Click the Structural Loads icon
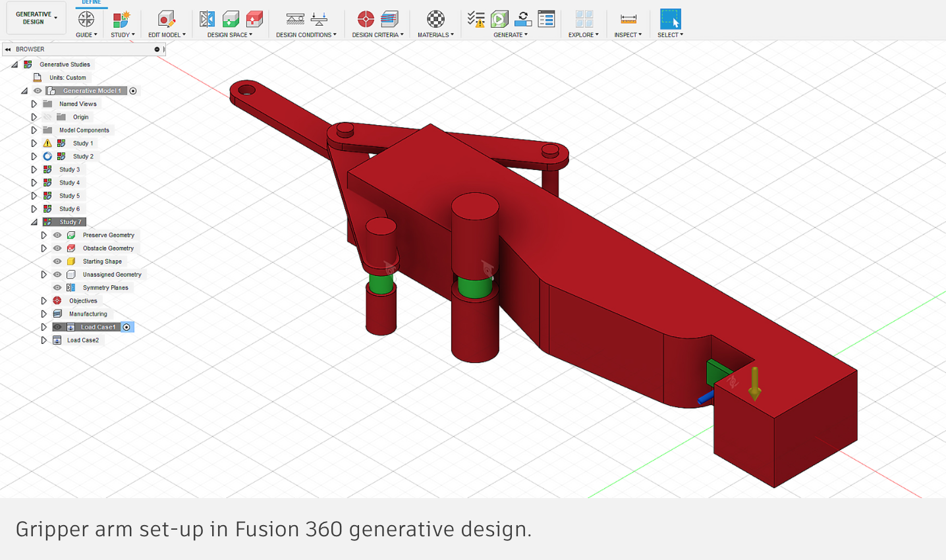Image resolution: width=946 pixels, height=560 pixels. tap(320, 19)
